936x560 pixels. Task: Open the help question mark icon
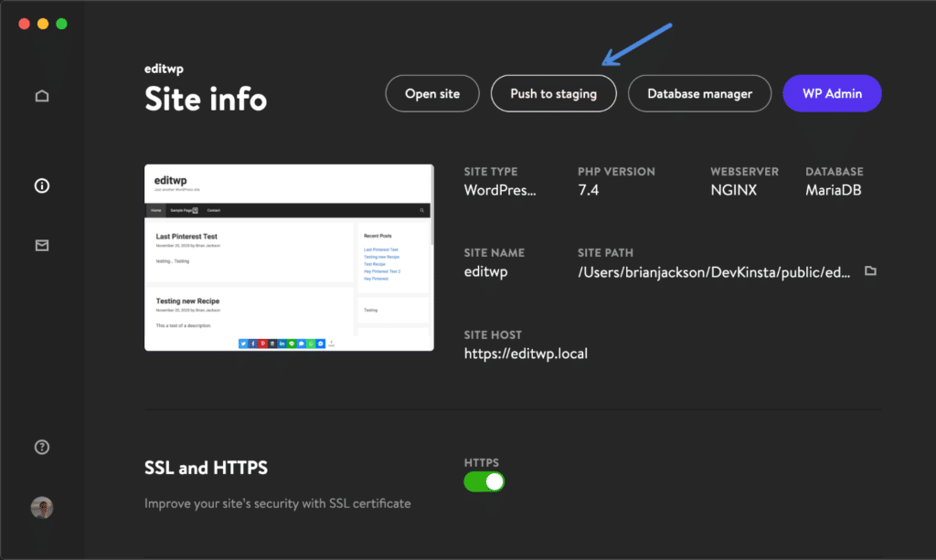click(x=42, y=447)
